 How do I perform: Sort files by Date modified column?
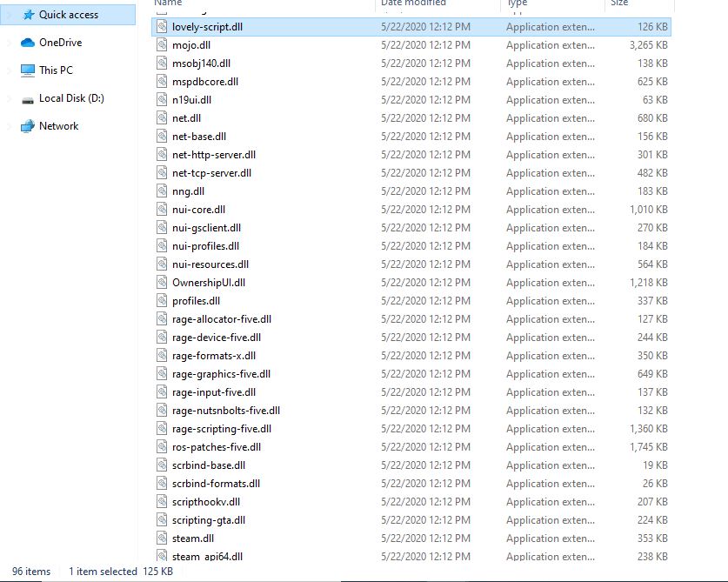coord(413,3)
